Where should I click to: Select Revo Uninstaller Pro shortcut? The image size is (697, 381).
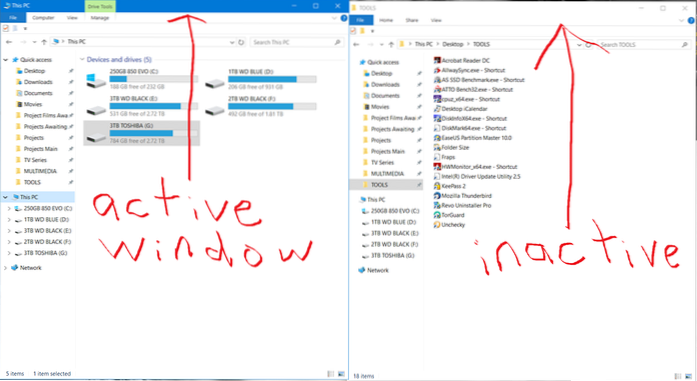[462, 205]
